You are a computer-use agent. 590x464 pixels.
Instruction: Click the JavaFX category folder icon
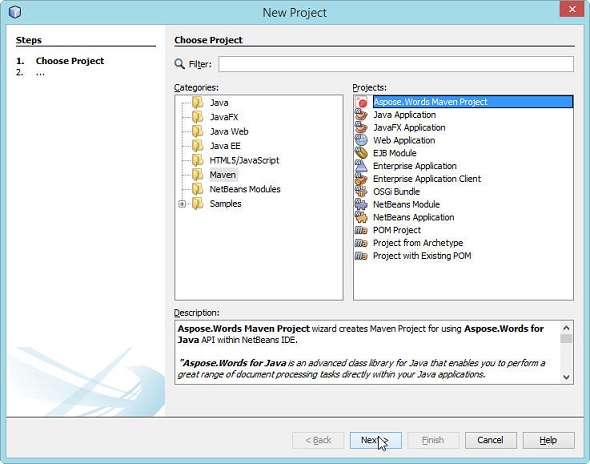(x=198, y=117)
